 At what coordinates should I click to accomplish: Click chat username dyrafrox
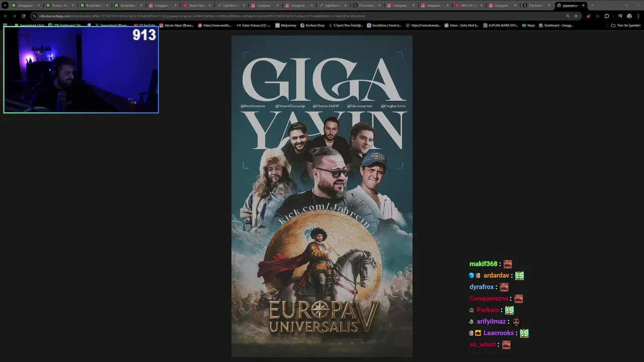[x=481, y=287]
